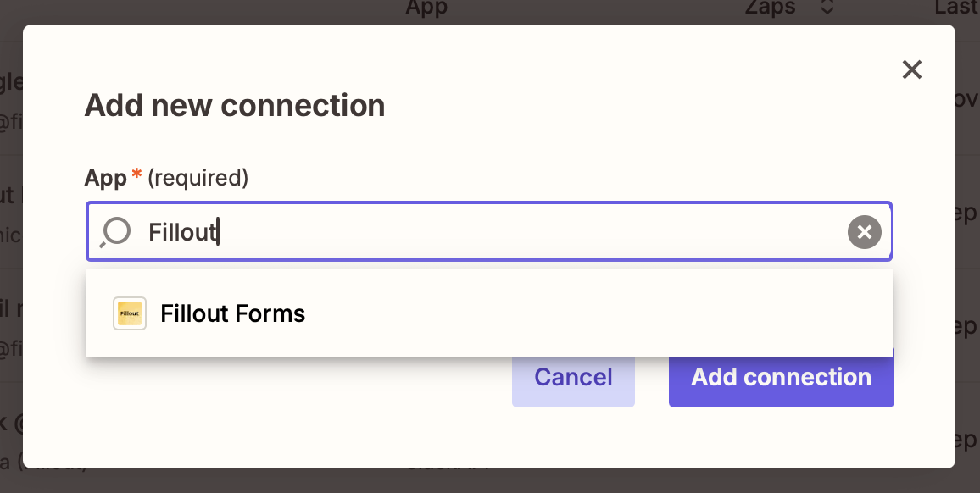Click the App (required) field label
The width and height of the screenshot is (980, 493).
click(165, 178)
